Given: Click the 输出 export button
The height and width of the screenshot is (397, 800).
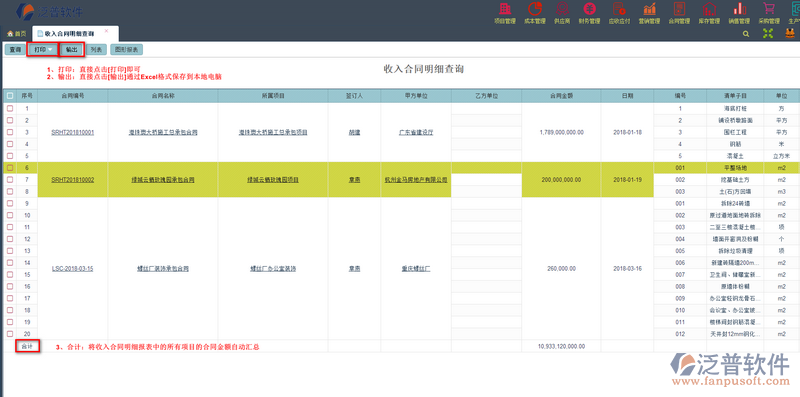Looking at the screenshot, I should (71, 49).
